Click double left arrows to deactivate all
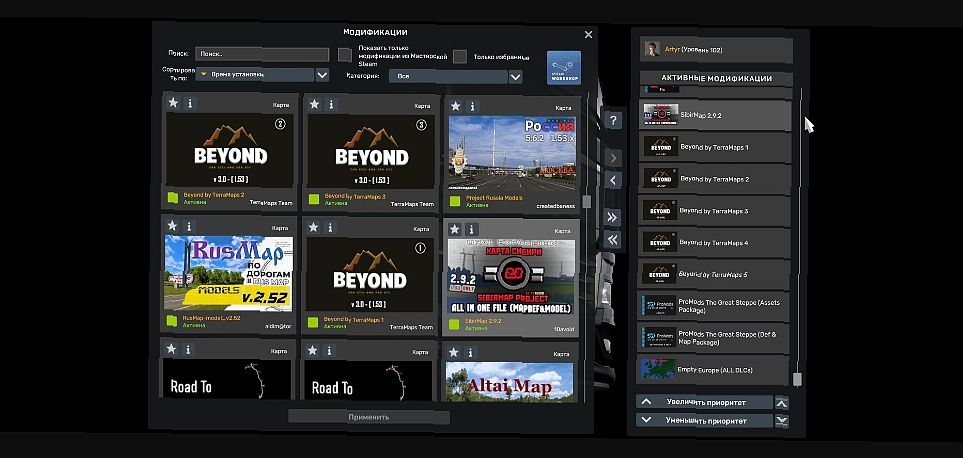963x458 pixels. coord(612,239)
